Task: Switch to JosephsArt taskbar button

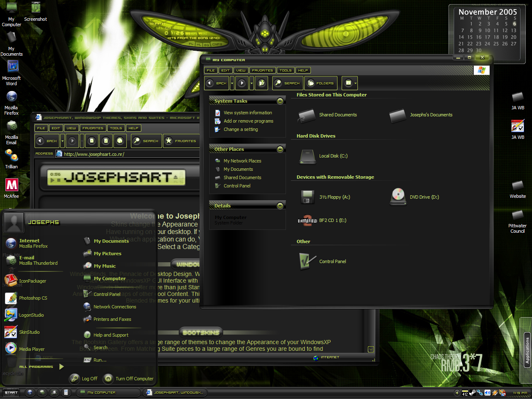Action: pyautogui.click(x=175, y=392)
